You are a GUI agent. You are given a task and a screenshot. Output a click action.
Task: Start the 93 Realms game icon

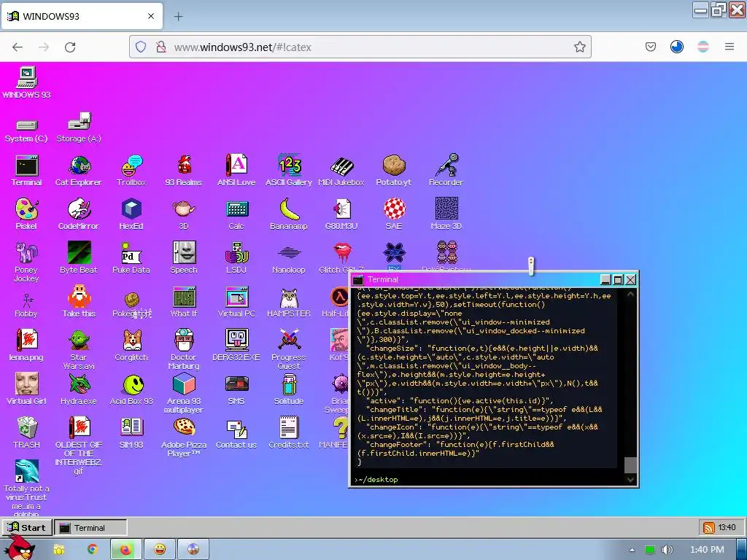[x=184, y=171]
